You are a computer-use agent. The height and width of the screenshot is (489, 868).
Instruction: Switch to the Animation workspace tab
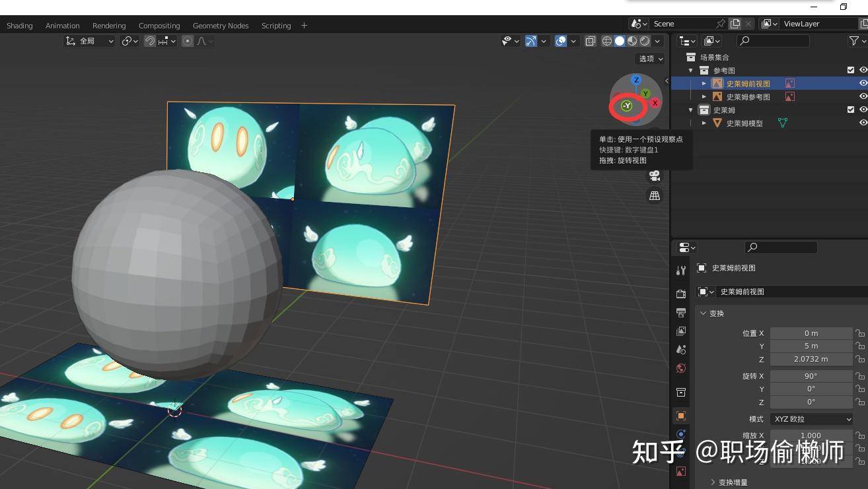pyautogui.click(x=63, y=26)
